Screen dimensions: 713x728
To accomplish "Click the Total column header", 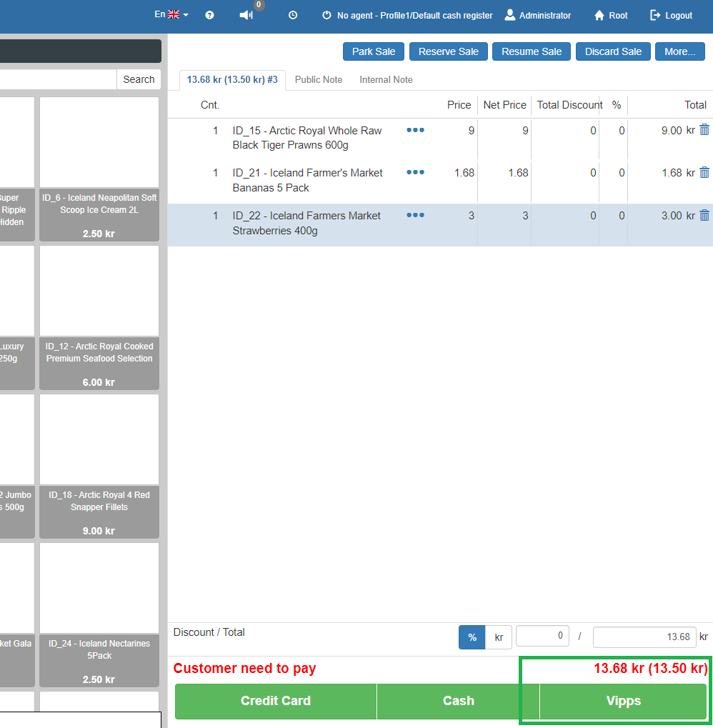I will pos(695,105).
